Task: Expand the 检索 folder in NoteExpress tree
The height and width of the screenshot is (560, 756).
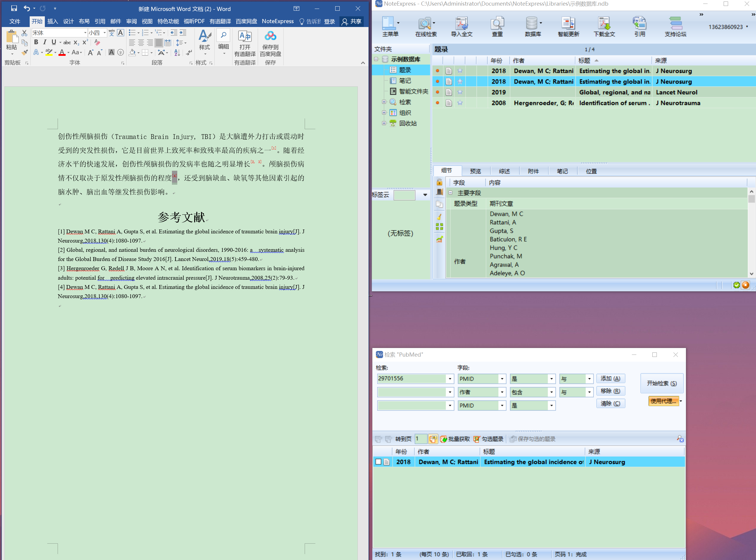Action: (x=384, y=102)
